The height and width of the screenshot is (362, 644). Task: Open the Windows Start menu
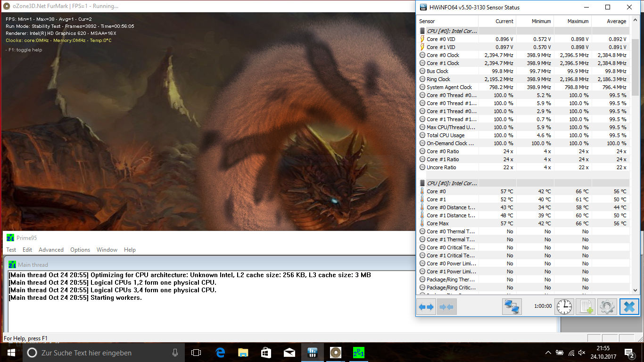click(11, 353)
